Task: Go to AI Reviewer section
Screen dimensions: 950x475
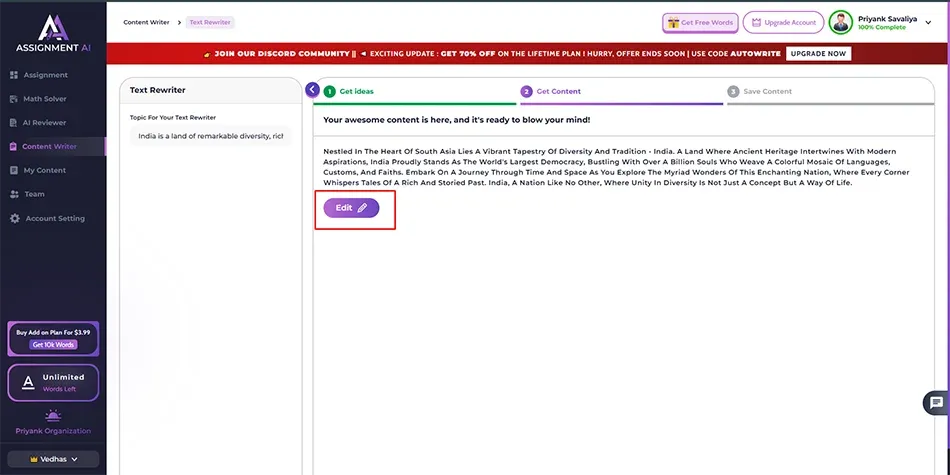Action: [45, 123]
